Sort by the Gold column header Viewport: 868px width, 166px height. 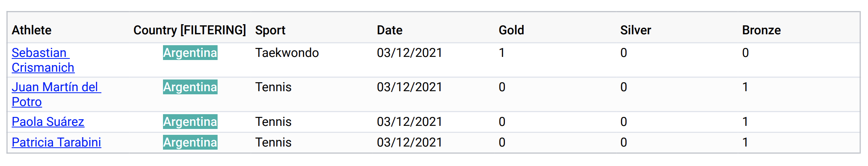[511, 30]
